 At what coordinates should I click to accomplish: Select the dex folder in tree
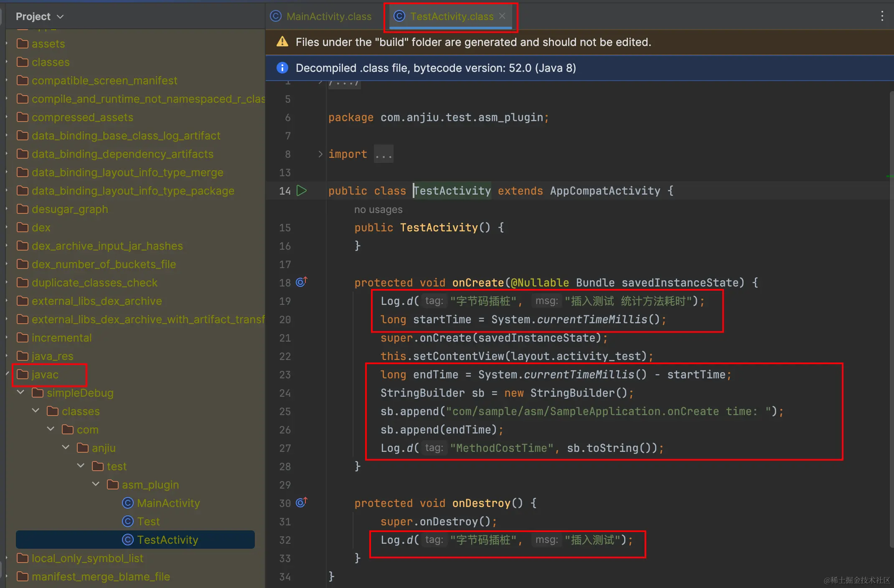41,228
